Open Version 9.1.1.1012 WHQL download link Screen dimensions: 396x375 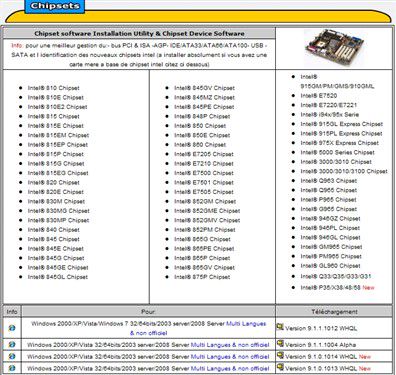tap(321, 328)
